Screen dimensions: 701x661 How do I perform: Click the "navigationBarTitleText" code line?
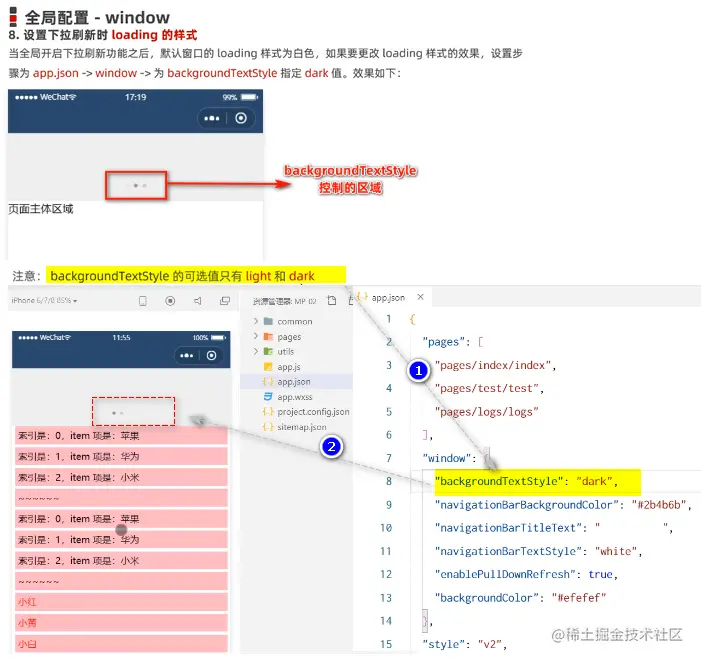[x=553, y=528]
